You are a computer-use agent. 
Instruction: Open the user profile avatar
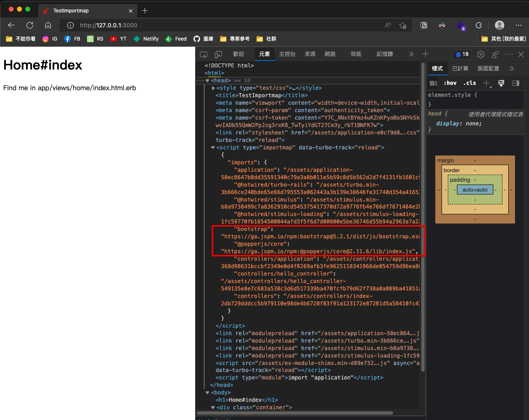(500, 25)
